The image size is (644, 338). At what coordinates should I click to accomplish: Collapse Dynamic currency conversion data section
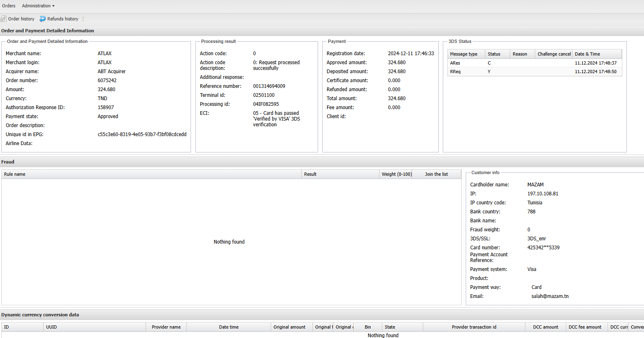pos(40,315)
